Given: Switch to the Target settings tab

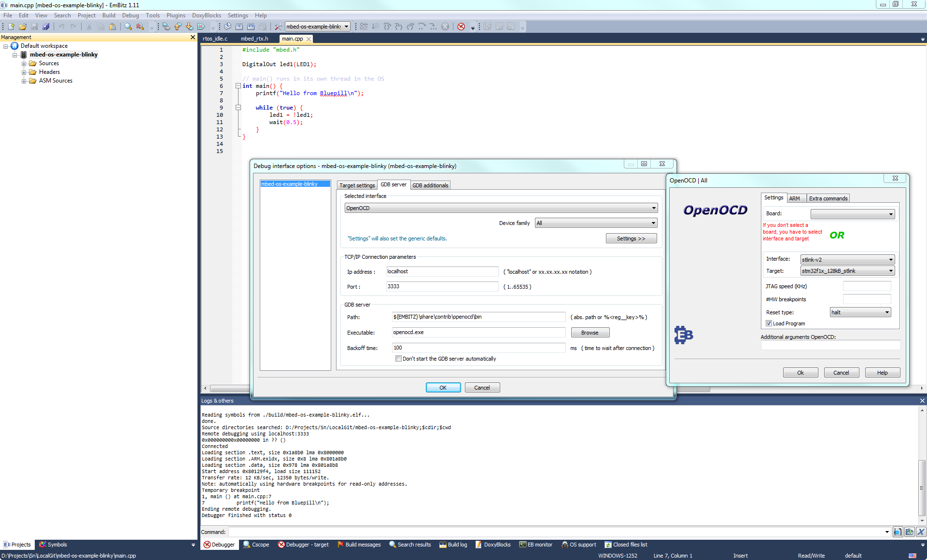Looking at the screenshot, I should (357, 185).
